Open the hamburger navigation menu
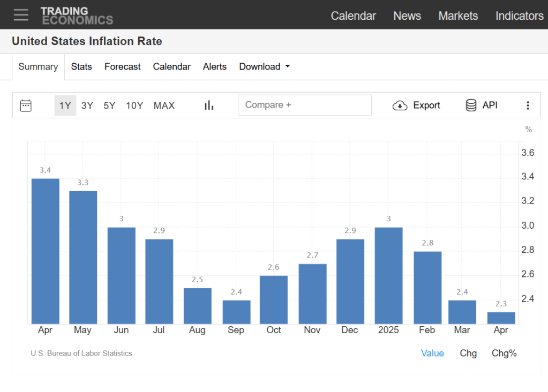The image size is (548, 392). 21,15
